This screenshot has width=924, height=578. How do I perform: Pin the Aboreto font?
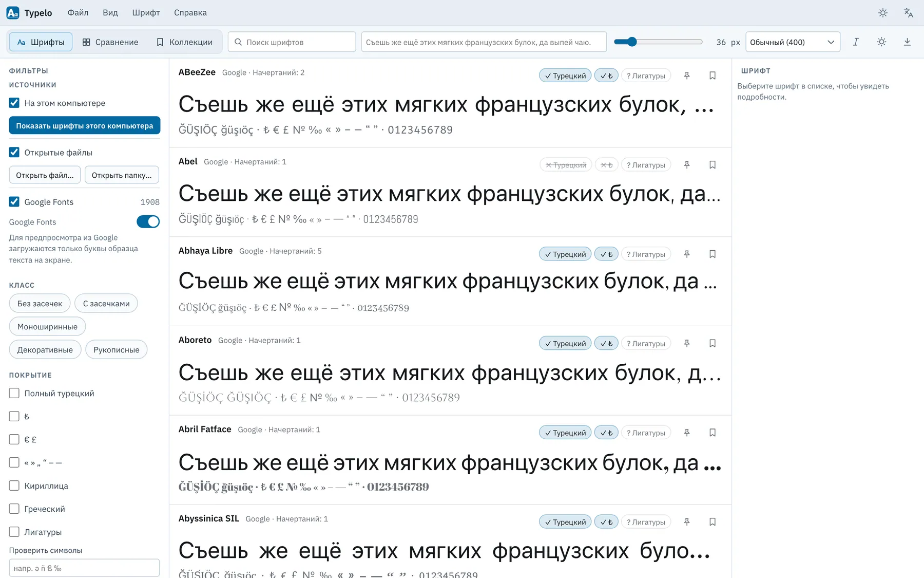[x=687, y=343]
